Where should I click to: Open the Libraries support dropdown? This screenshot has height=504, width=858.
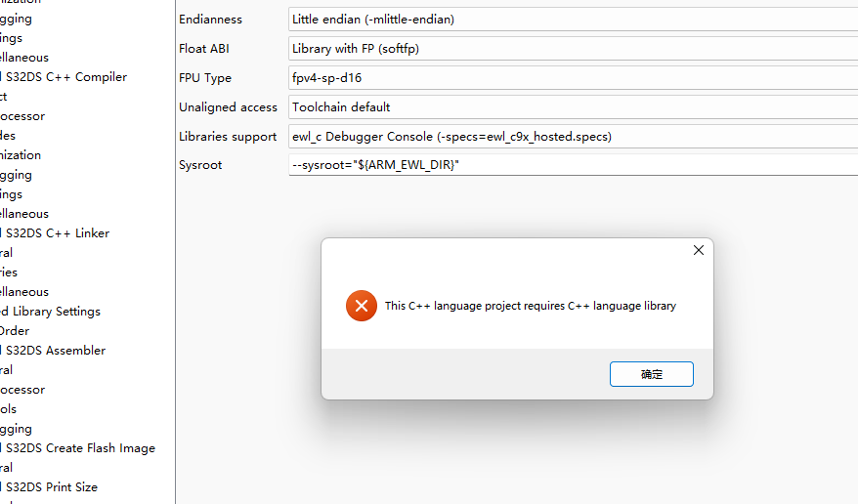tap(573, 137)
